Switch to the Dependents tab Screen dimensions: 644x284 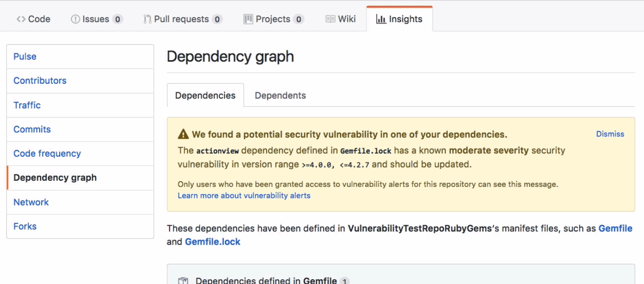[x=280, y=95]
